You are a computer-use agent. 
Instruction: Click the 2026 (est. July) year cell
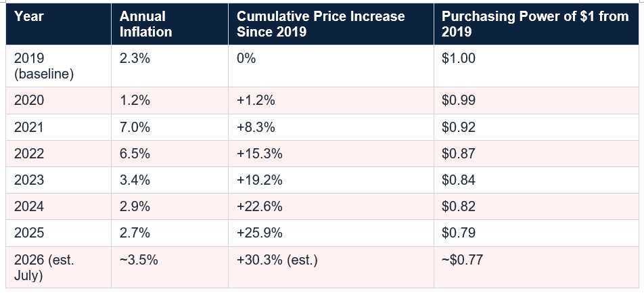point(58,267)
